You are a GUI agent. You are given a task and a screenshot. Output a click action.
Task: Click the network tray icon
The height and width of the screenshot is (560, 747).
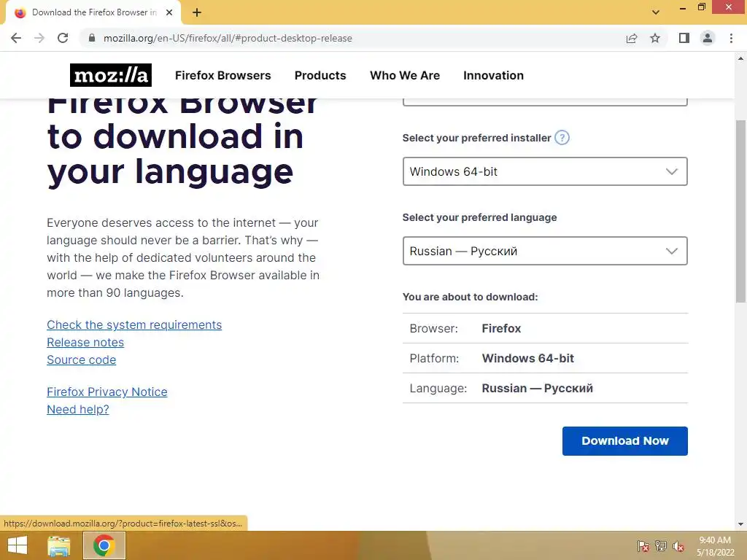pos(661,545)
